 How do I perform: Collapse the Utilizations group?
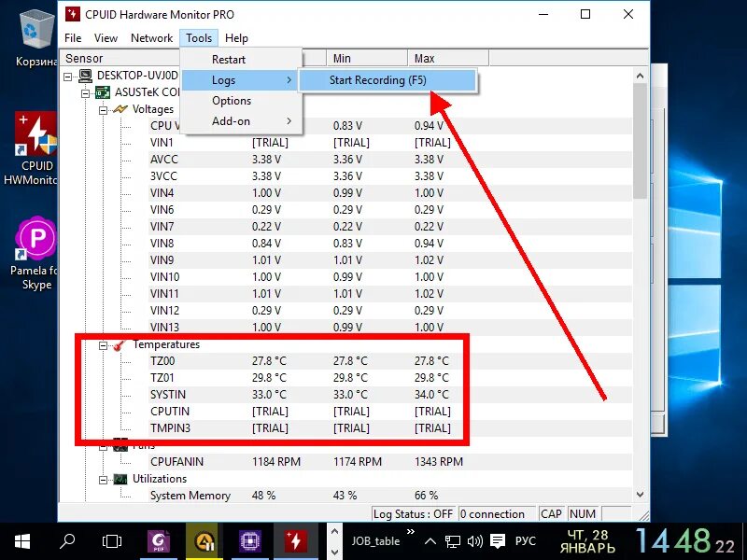point(103,480)
